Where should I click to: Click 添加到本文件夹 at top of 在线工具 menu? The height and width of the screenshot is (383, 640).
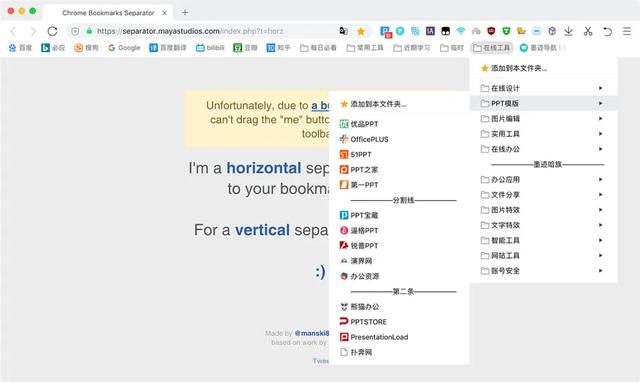(543, 68)
